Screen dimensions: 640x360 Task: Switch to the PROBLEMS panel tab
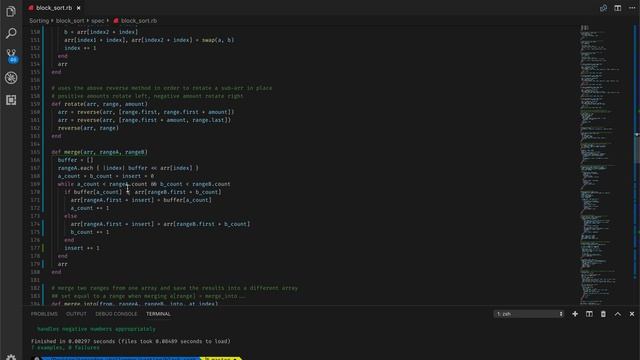pos(44,314)
